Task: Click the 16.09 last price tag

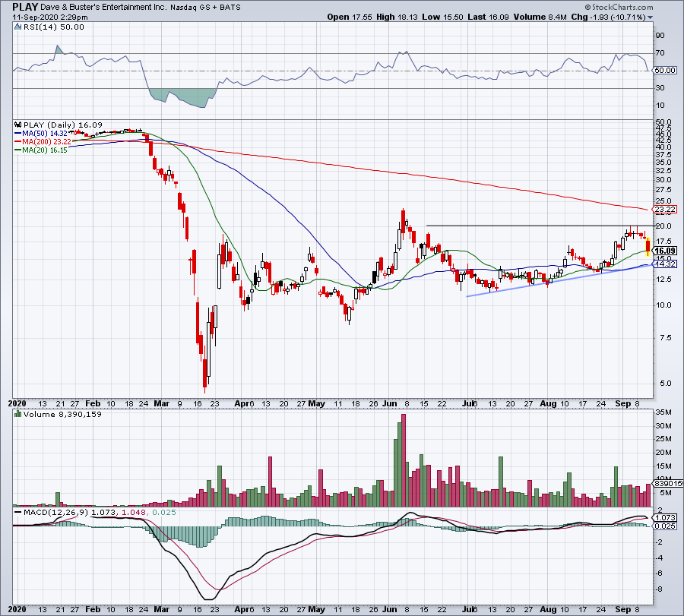Action: (665, 251)
